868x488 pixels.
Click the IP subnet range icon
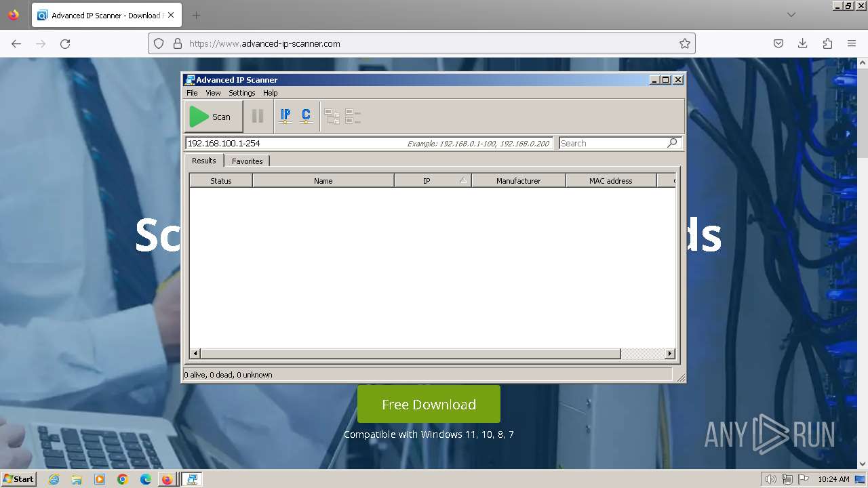click(x=285, y=117)
